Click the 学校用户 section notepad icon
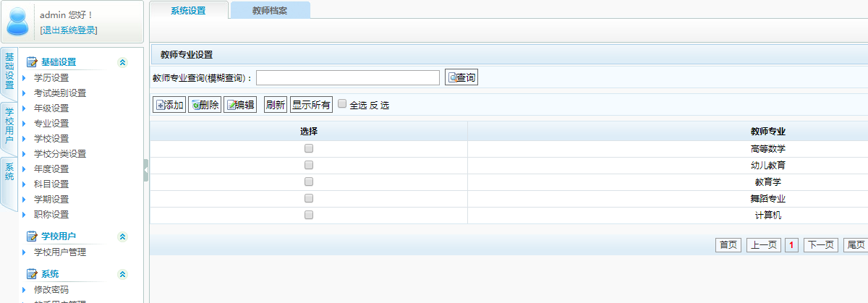 [x=31, y=236]
